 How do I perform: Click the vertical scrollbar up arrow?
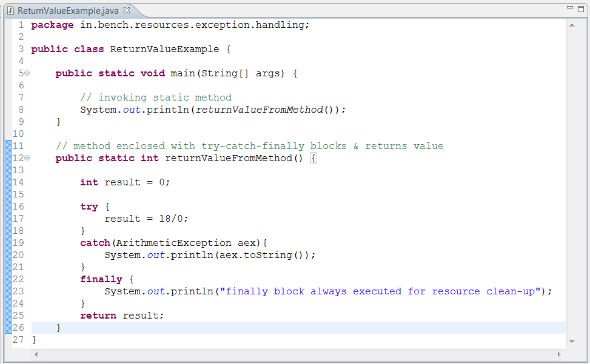click(x=571, y=25)
